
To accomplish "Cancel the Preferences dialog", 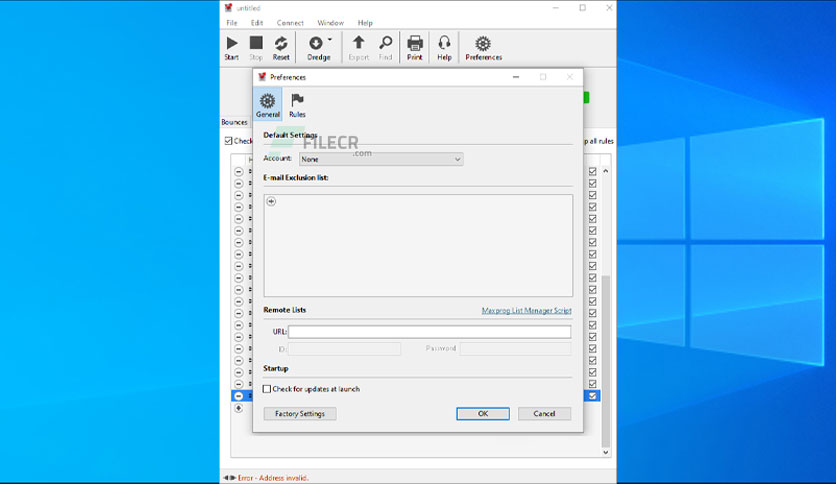I will 544,414.
